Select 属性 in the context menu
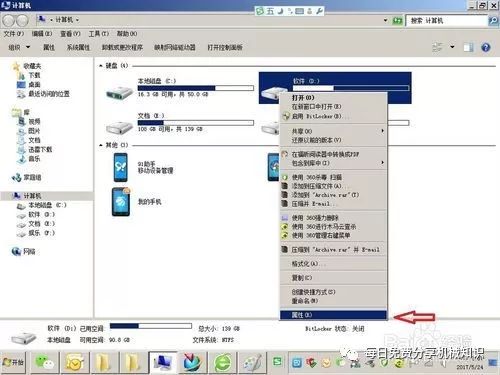The height and width of the screenshot is (375, 500). coord(333,315)
